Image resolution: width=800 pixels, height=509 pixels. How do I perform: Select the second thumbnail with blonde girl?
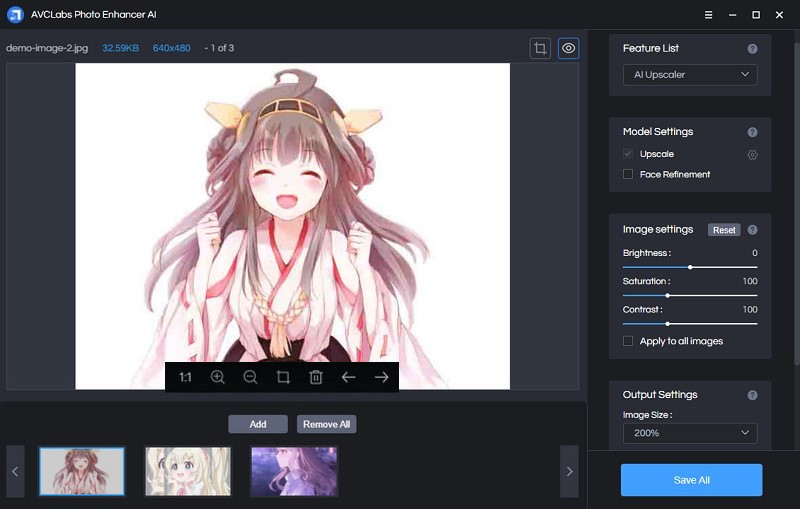pos(188,472)
